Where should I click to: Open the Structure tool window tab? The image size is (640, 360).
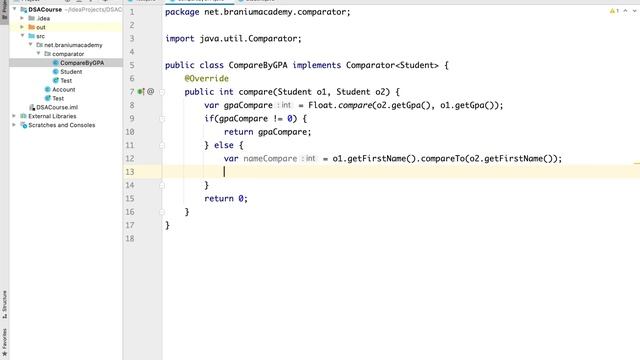pos(4,304)
